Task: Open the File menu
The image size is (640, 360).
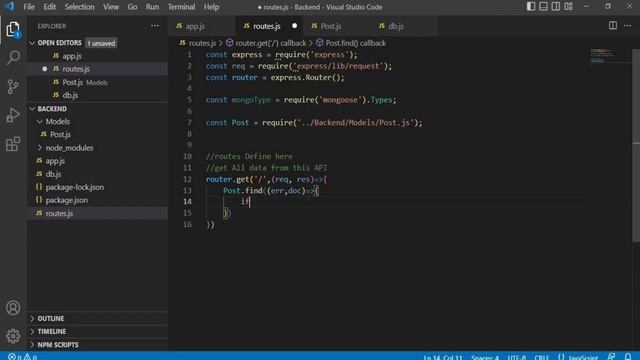Action: (x=29, y=7)
